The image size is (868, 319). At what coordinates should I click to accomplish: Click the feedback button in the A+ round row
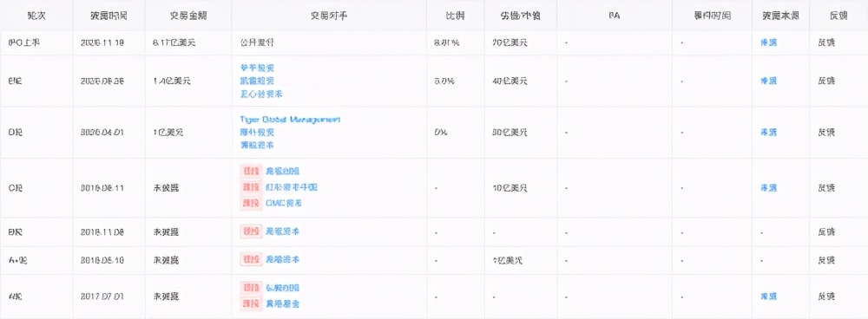(826, 260)
